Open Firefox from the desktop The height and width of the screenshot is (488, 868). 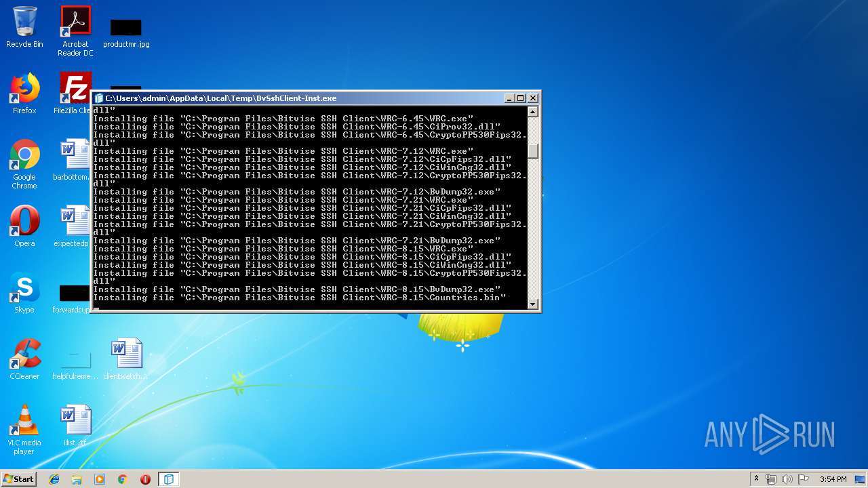(24, 94)
